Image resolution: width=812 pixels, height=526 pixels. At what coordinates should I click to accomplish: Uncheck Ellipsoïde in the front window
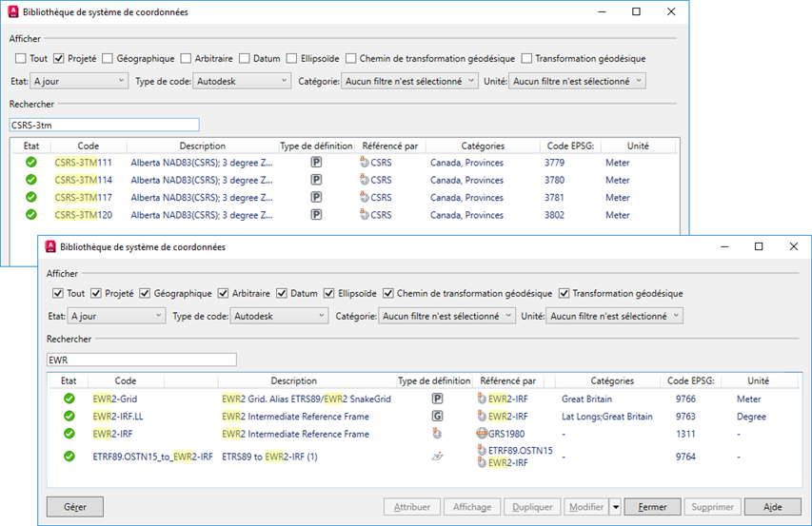click(x=328, y=293)
